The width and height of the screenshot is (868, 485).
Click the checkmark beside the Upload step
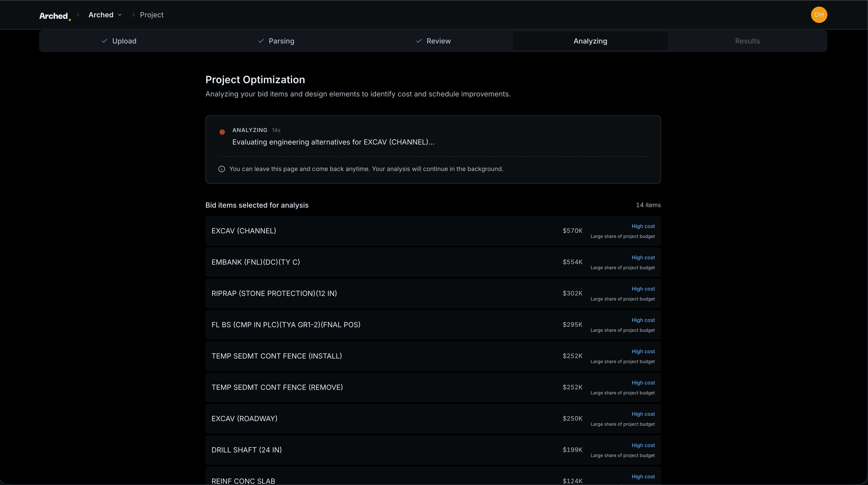104,41
